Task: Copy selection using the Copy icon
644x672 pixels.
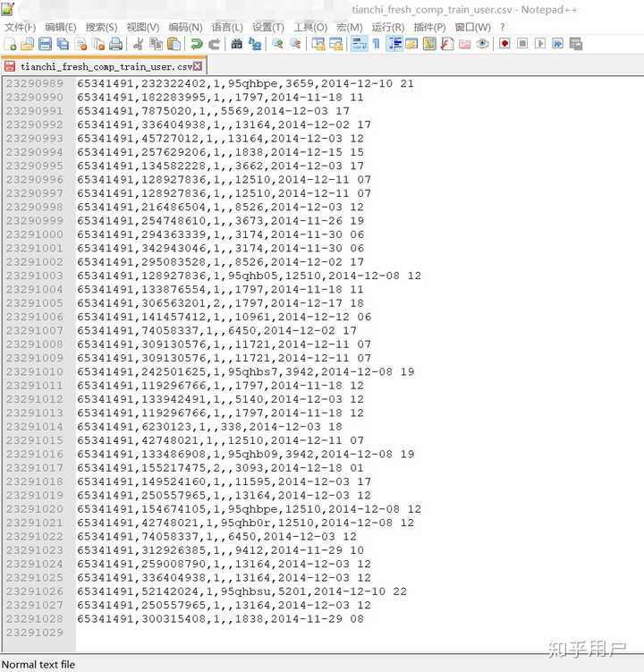Action: (x=156, y=44)
